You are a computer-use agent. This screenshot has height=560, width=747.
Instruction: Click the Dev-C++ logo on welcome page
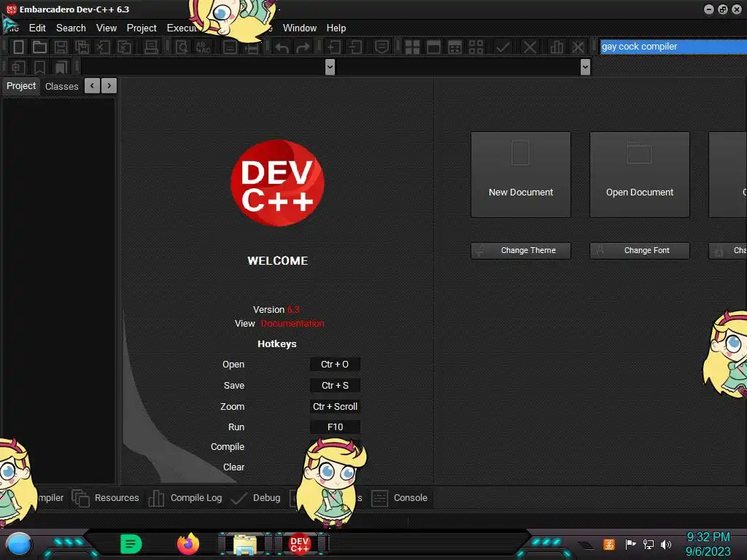click(277, 183)
